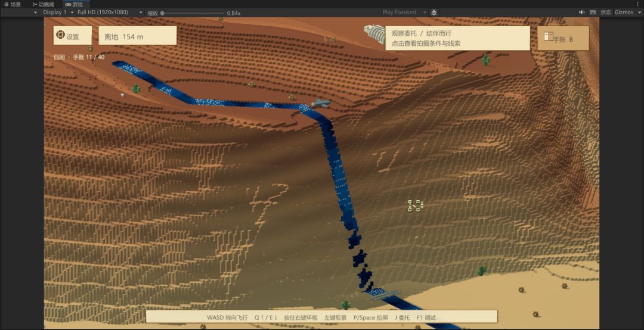The image size is (644, 330).
Task: Click the 缩放 scale slider handle
Action: click(x=162, y=13)
